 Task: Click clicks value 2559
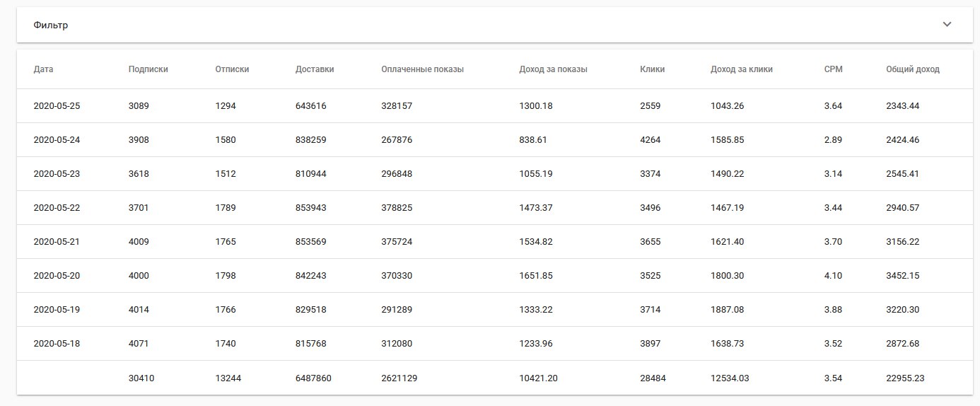click(x=650, y=106)
